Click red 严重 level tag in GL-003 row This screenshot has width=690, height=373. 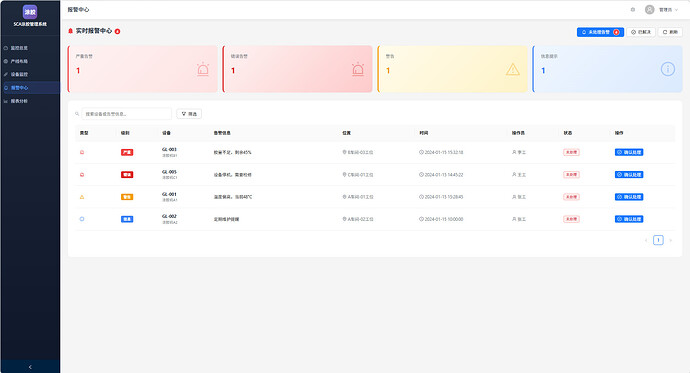point(127,152)
